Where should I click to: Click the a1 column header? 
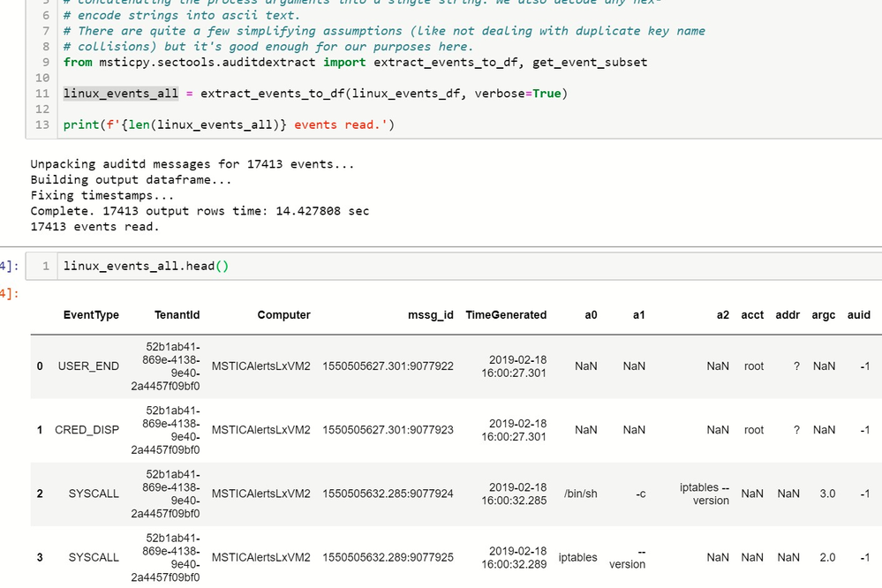click(638, 315)
